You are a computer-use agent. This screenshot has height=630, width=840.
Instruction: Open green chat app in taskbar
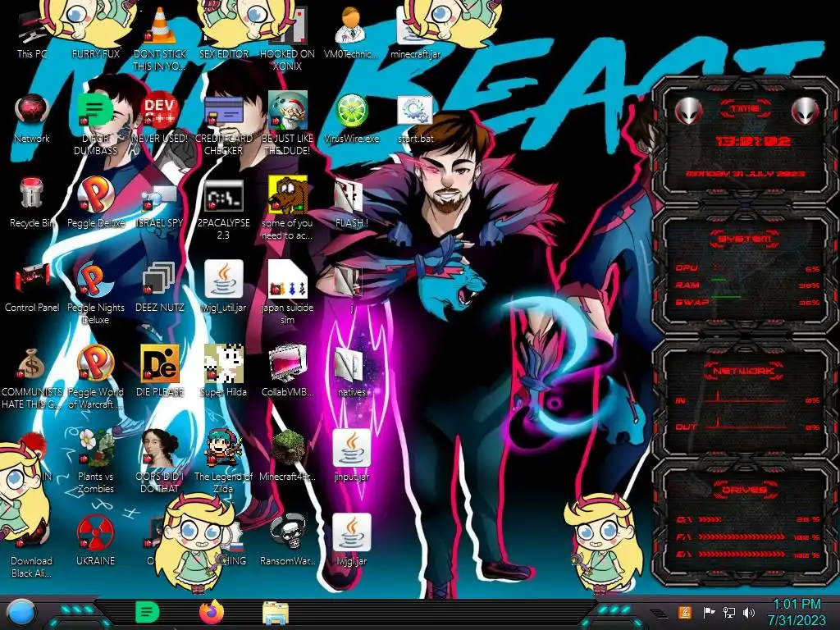147,612
